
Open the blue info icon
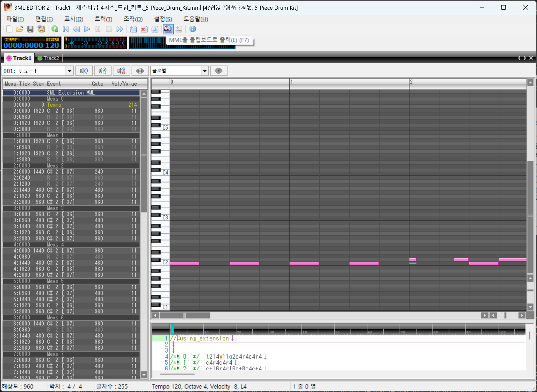[193, 29]
